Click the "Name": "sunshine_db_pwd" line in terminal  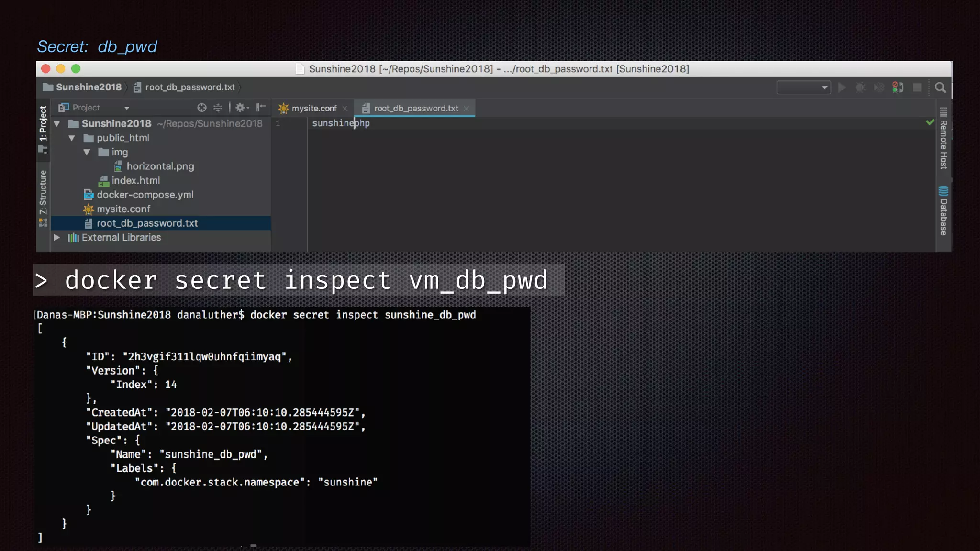(189, 454)
